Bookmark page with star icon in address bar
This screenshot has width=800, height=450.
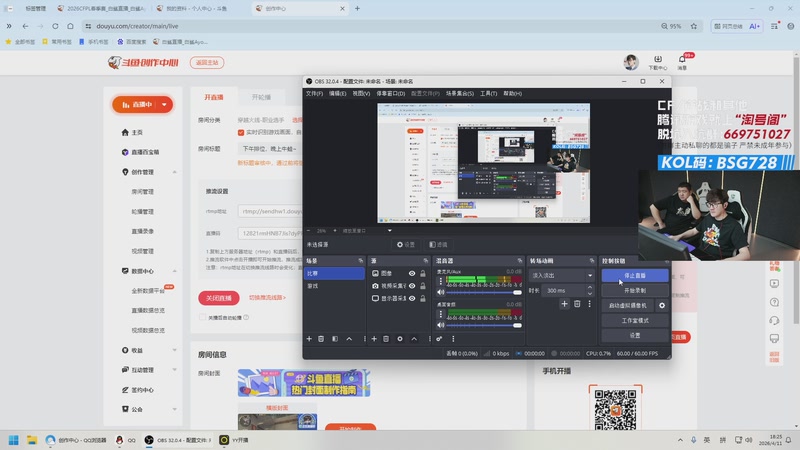pyautogui.click(x=694, y=26)
